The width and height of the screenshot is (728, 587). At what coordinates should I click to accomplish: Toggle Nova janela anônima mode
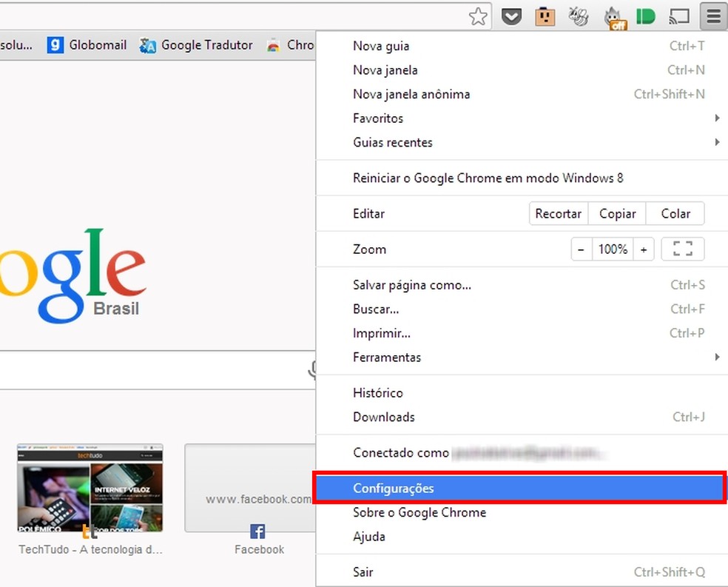point(411,94)
